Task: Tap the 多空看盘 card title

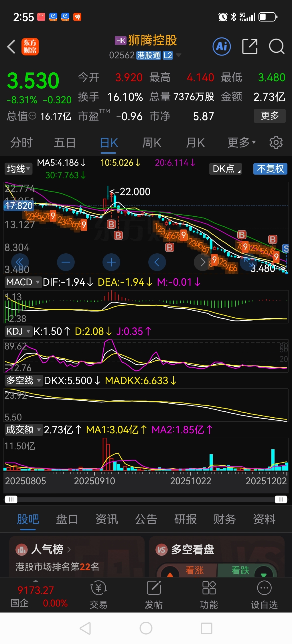Action: (193, 550)
